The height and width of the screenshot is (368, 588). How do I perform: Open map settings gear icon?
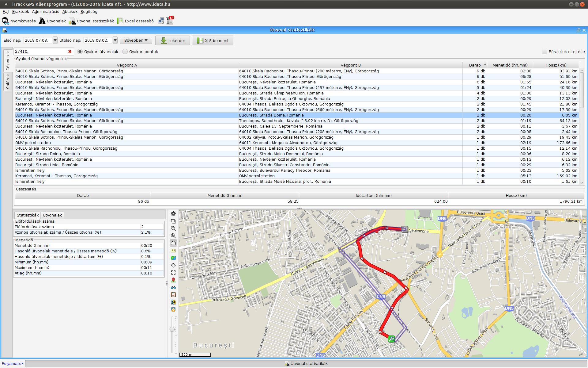(x=173, y=214)
